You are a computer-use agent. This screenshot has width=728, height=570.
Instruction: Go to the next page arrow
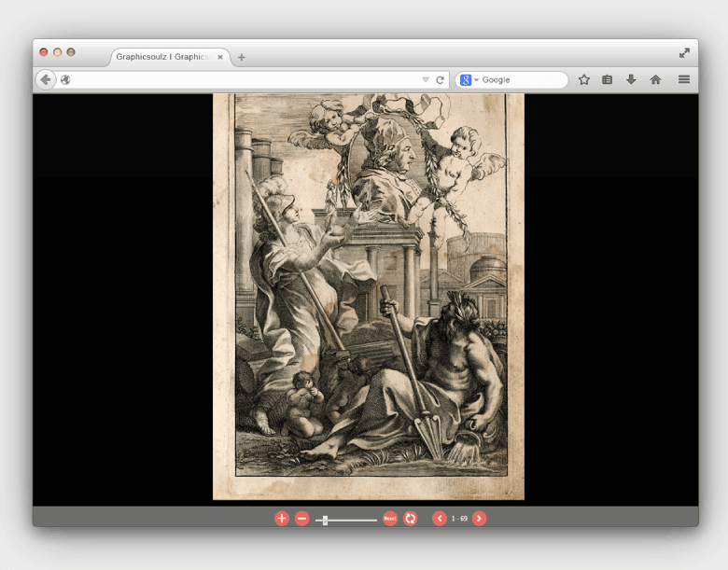(x=480, y=519)
